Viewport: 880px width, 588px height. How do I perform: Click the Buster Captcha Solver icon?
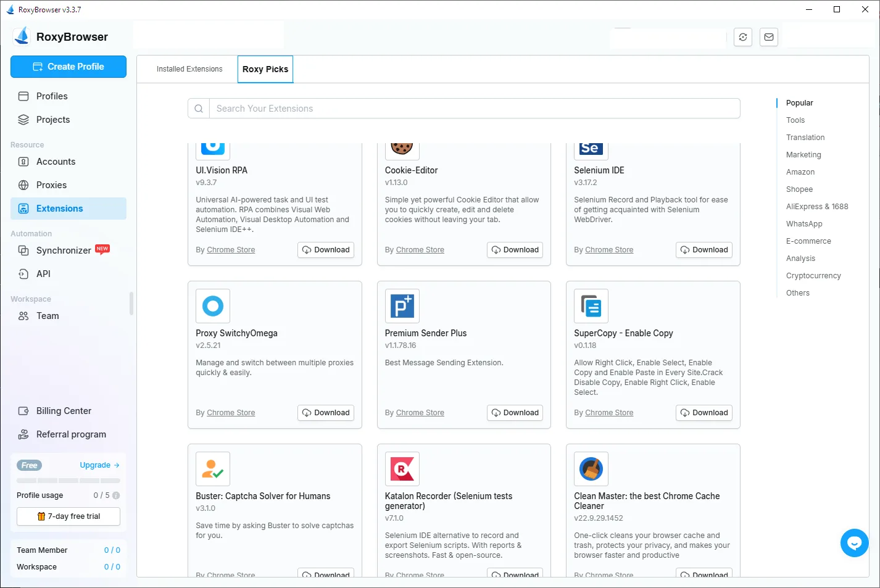click(213, 469)
